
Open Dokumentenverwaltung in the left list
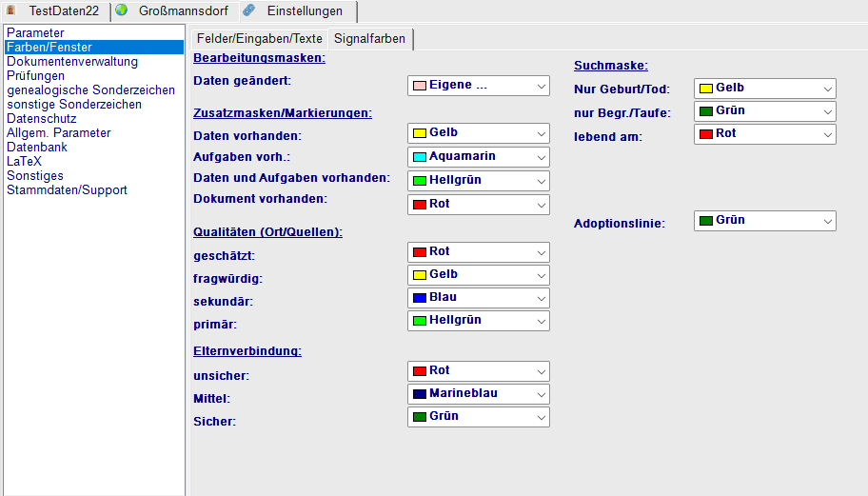pyautogui.click(x=72, y=62)
